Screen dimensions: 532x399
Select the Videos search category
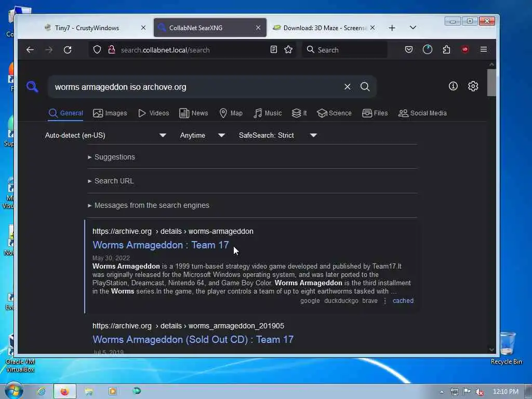pos(153,113)
